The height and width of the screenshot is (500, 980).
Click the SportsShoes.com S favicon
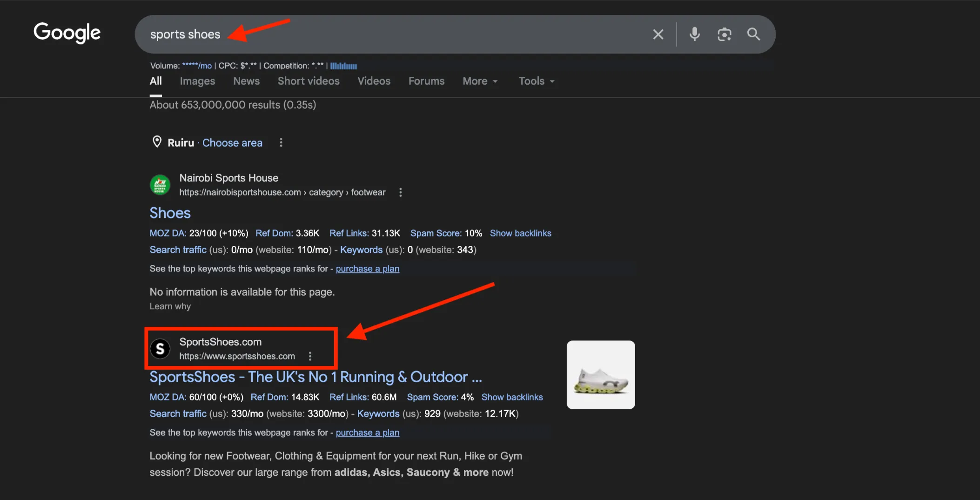tap(160, 349)
